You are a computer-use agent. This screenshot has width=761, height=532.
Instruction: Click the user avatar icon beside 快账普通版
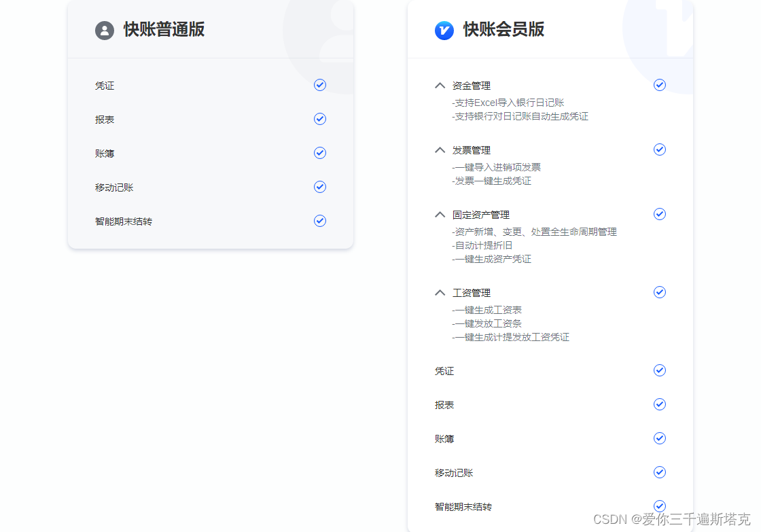105,30
